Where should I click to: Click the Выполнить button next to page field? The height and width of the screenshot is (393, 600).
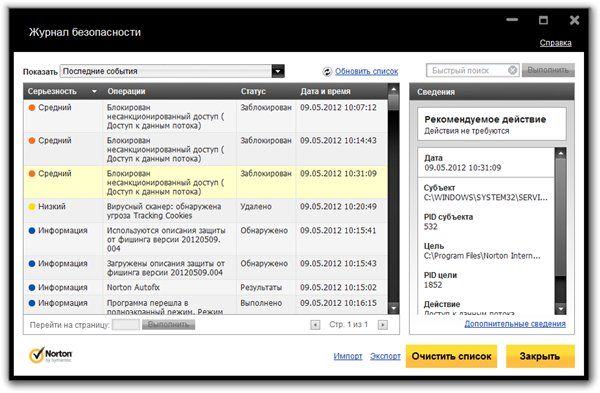coord(168,325)
